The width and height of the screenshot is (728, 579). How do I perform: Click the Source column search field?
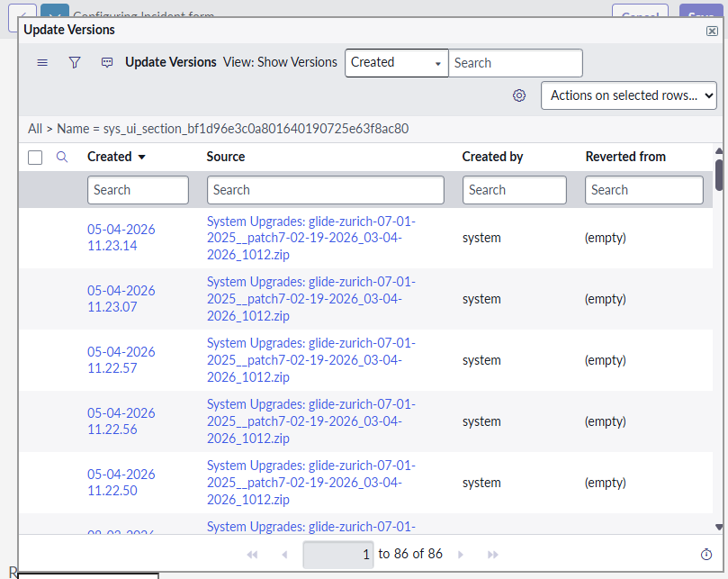325,190
